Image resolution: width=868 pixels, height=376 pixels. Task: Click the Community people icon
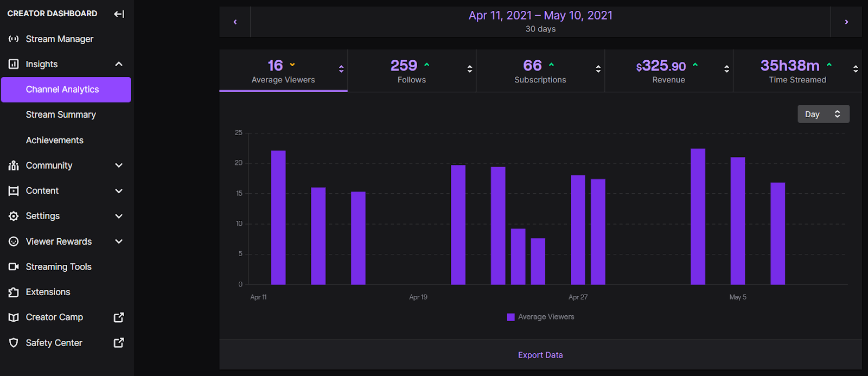[x=14, y=165]
